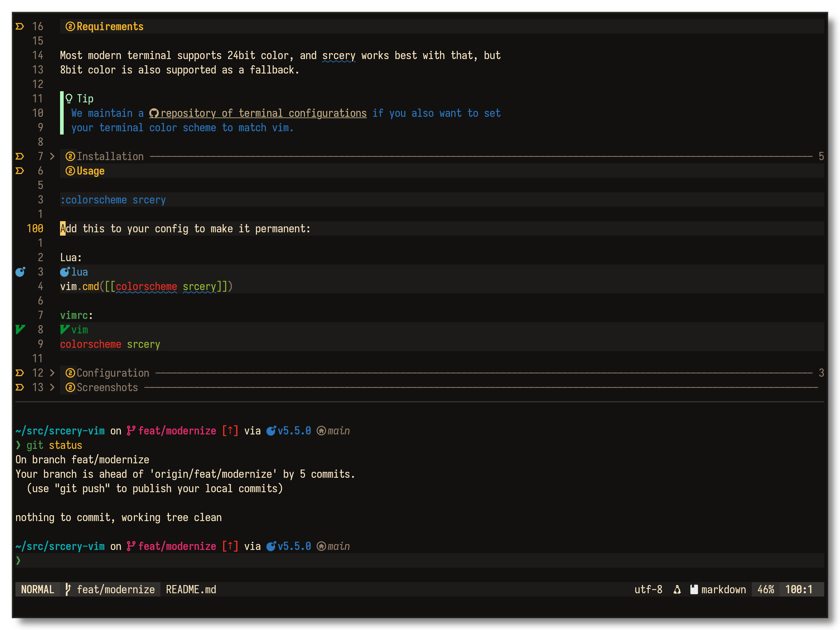The image size is (840, 630).
Task: Open the repository of terminal configurations link
Action: tap(263, 113)
